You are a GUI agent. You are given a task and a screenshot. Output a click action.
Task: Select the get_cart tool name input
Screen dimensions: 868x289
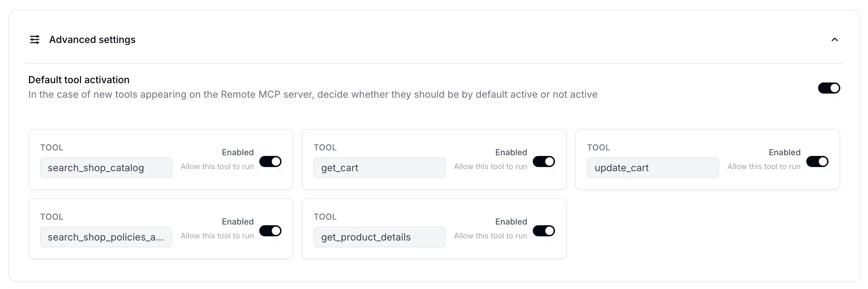(379, 168)
